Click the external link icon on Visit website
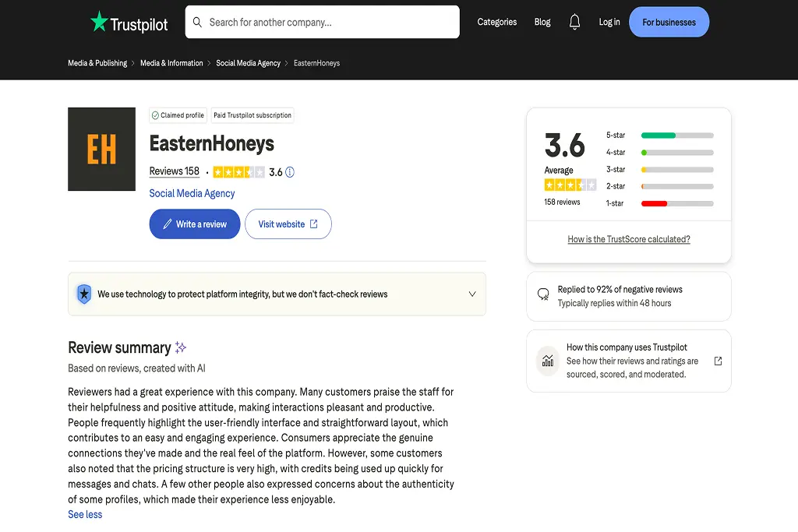This screenshot has width=798, height=532. point(315,224)
